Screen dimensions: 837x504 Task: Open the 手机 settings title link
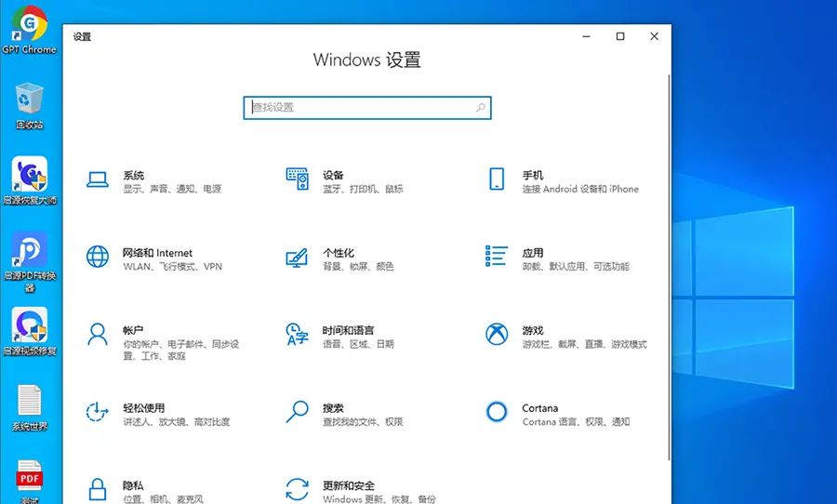(533, 175)
